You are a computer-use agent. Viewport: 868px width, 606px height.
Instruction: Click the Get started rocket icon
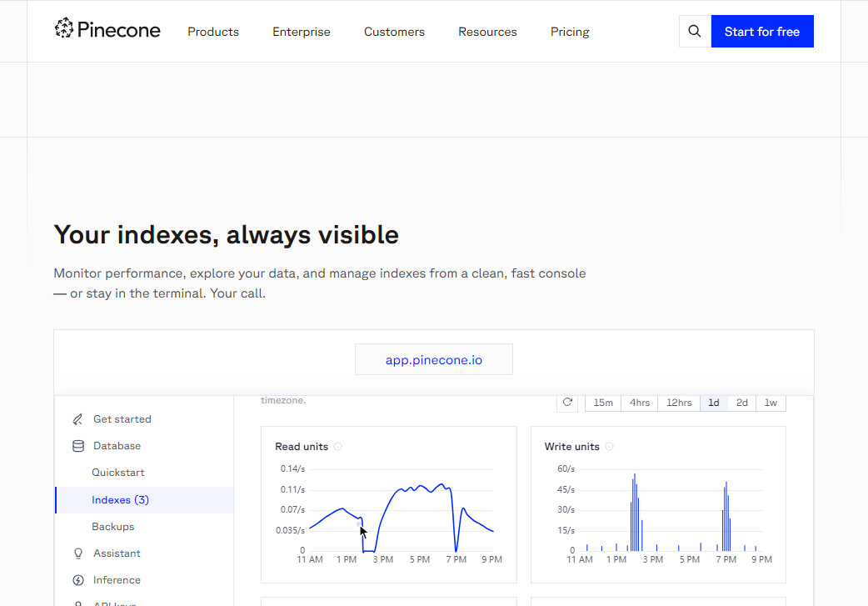pyautogui.click(x=77, y=419)
